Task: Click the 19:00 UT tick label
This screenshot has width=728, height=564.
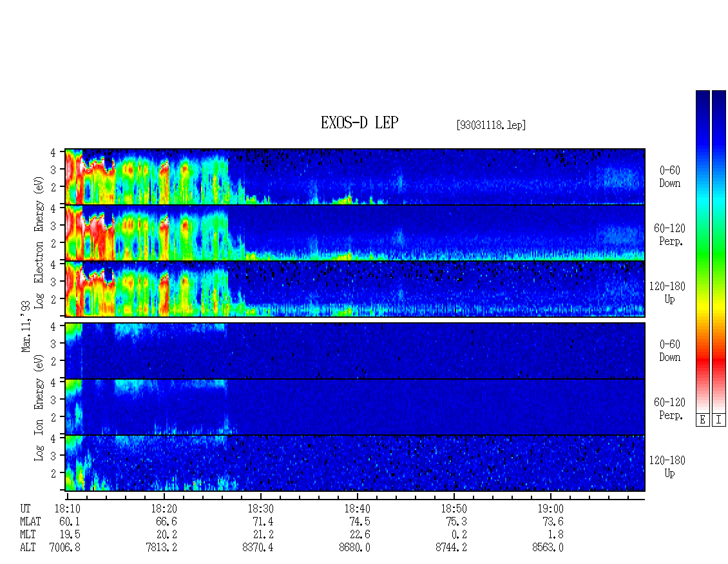Action: click(x=550, y=509)
